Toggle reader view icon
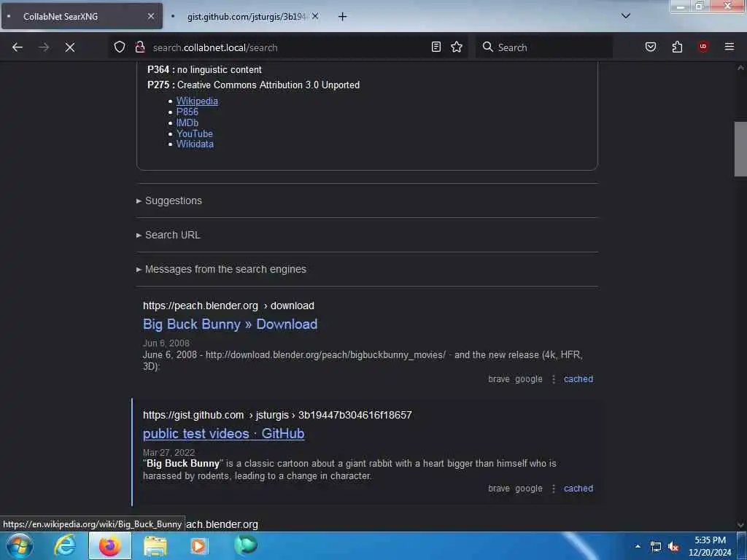The image size is (747, 560). 436,47
